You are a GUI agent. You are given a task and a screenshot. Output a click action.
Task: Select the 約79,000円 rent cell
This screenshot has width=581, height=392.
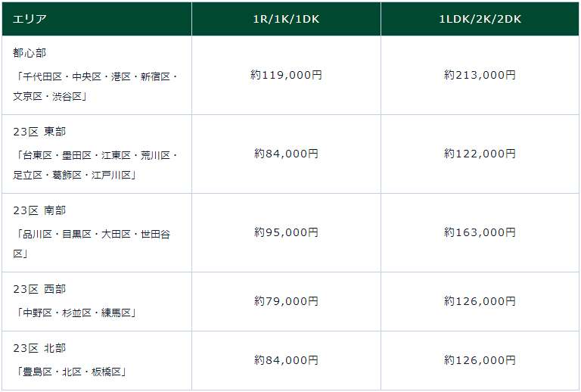pyautogui.click(x=286, y=301)
